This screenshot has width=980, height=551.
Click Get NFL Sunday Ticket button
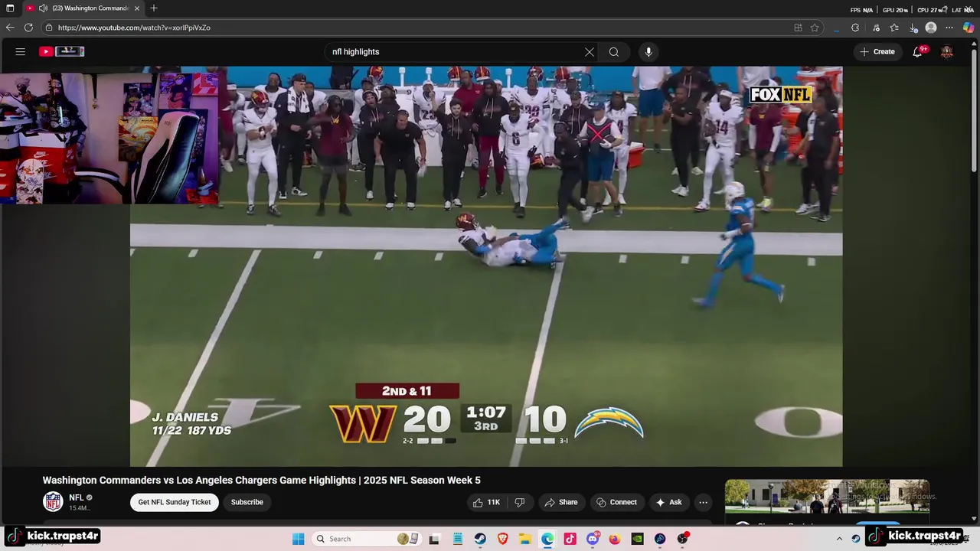point(175,502)
